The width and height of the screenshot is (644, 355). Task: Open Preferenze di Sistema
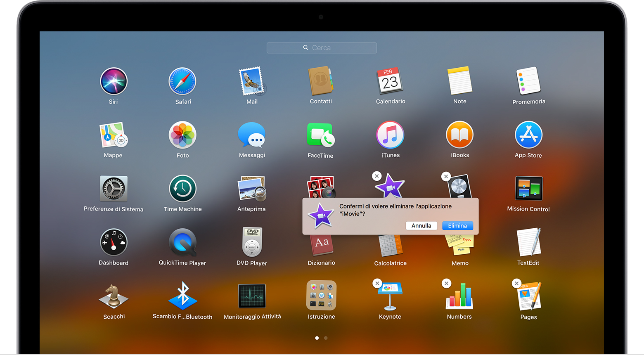[x=114, y=189]
